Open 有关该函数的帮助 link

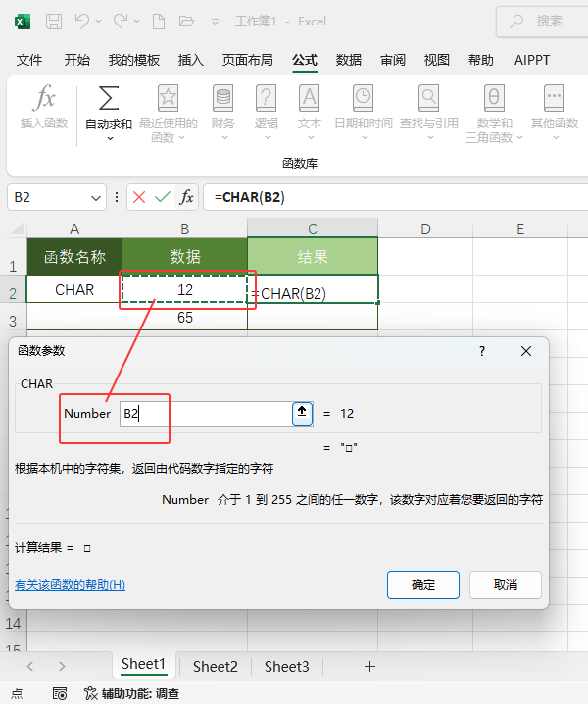pos(70,585)
